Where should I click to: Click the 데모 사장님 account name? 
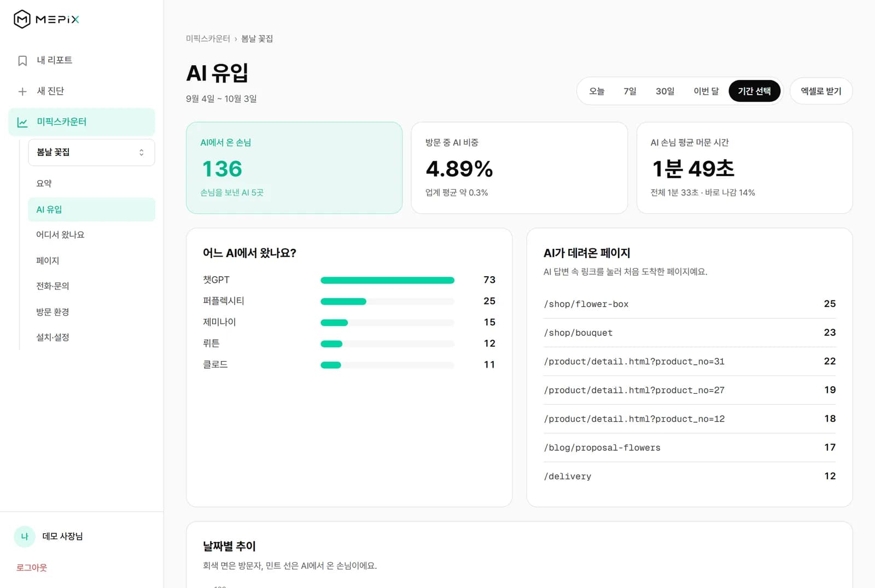tap(63, 537)
